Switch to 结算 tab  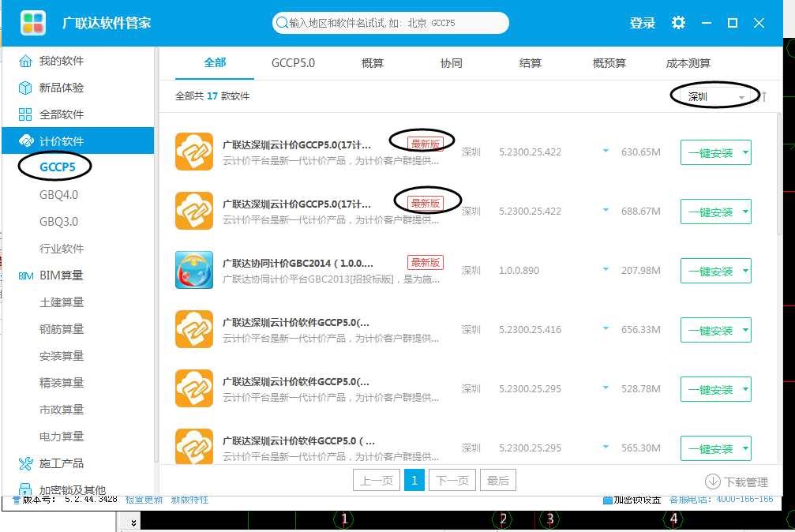[x=531, y=63]
